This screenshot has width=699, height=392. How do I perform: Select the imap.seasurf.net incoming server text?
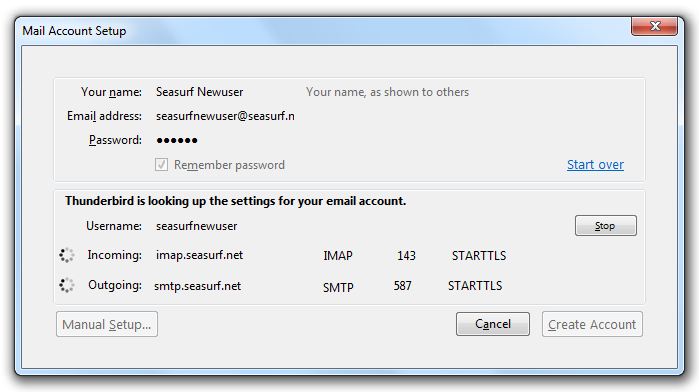[x=199, y=255]
